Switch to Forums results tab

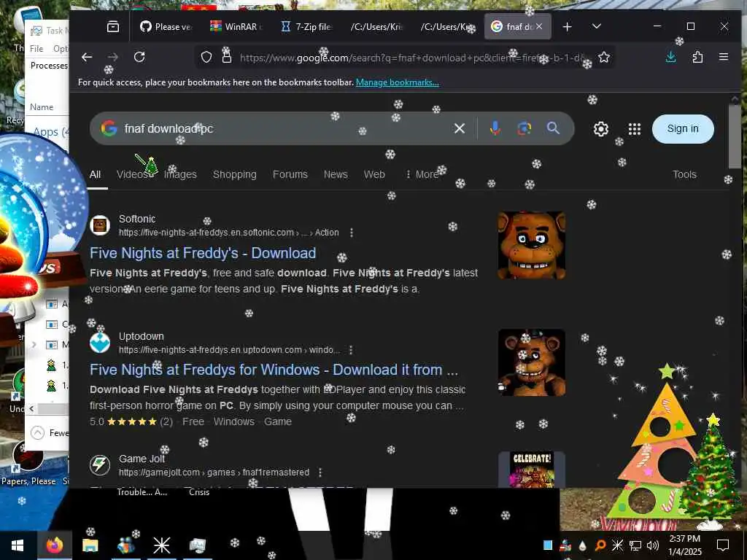click(x=290, y=175)
